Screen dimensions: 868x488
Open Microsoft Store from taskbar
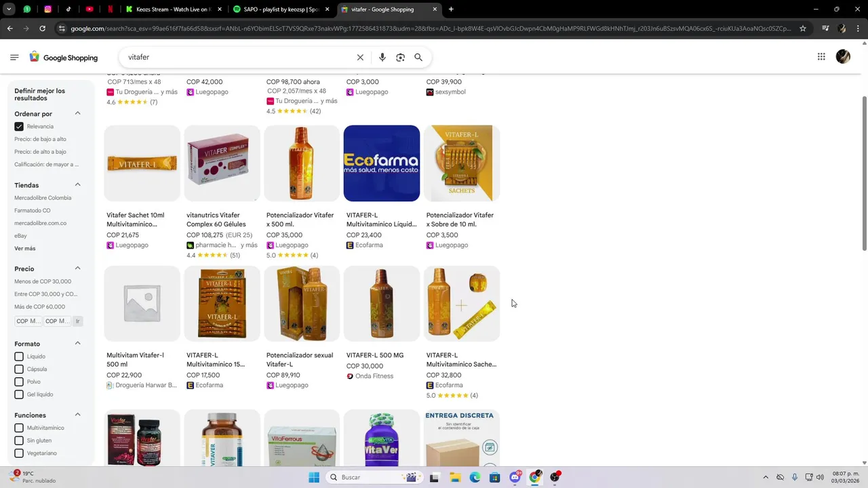495,477
